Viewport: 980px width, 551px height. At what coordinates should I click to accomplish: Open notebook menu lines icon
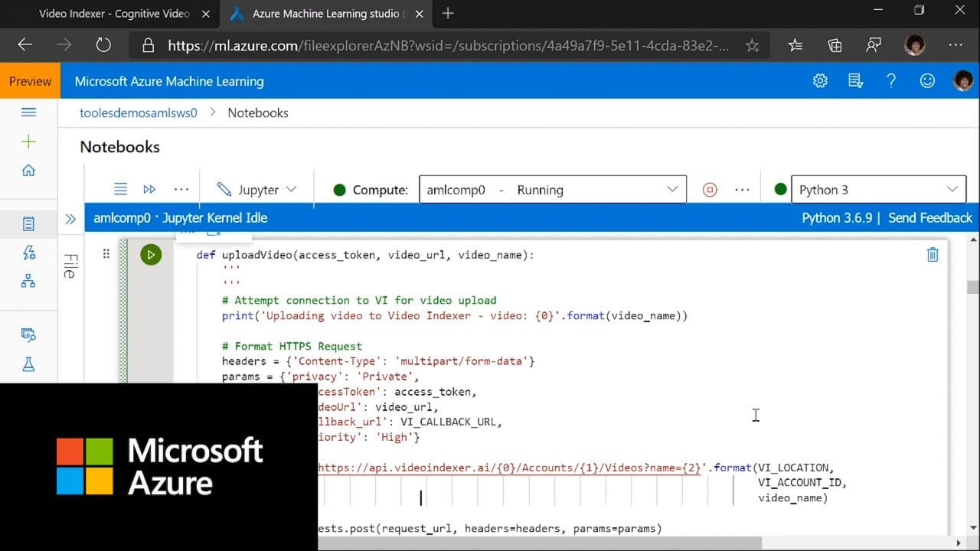click(120, 189)
